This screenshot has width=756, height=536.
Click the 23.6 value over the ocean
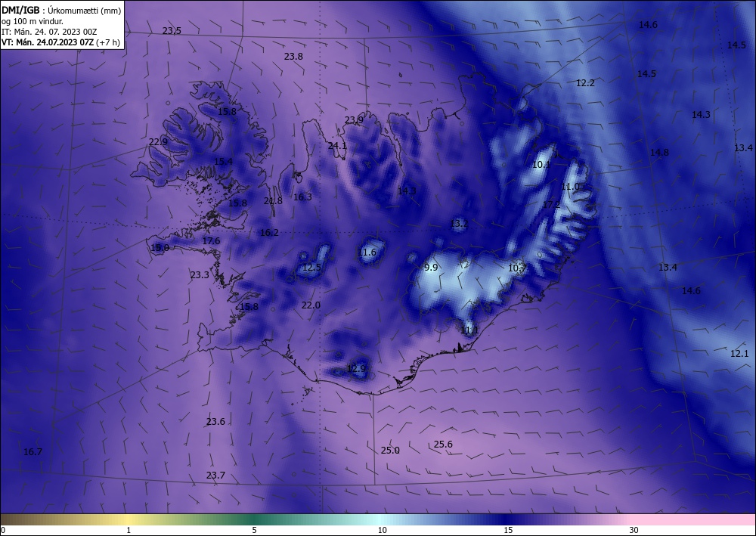pos(215,422)
